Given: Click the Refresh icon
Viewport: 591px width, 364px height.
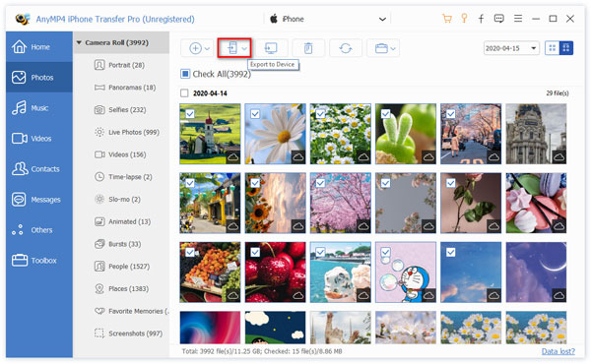Looking at the screenshot, I should pyautogui.click(x=346, y=48).
